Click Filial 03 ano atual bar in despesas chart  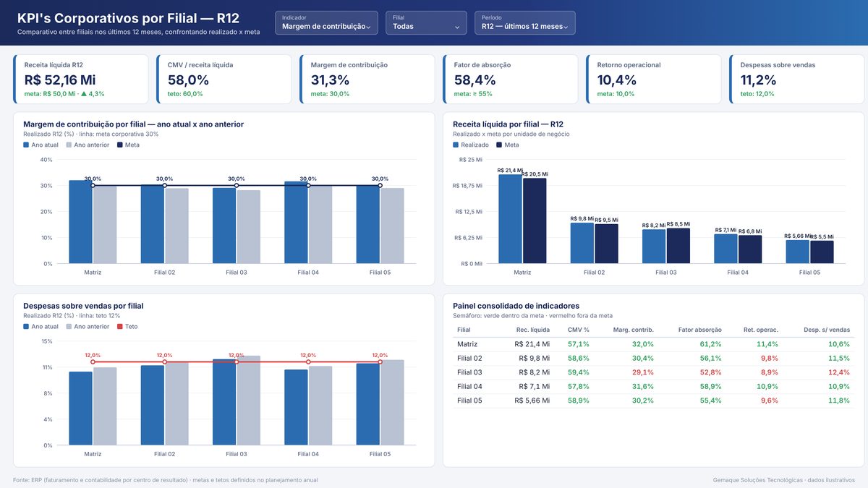224,402
